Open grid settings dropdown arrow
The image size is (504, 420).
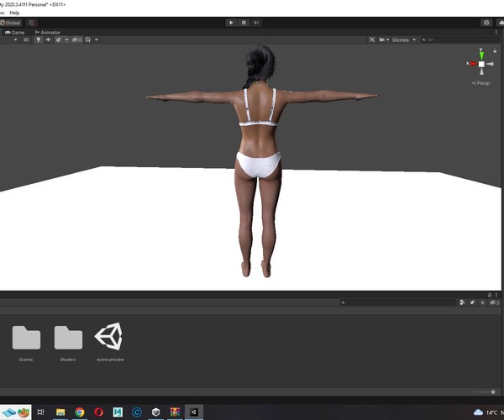[96, 39]
